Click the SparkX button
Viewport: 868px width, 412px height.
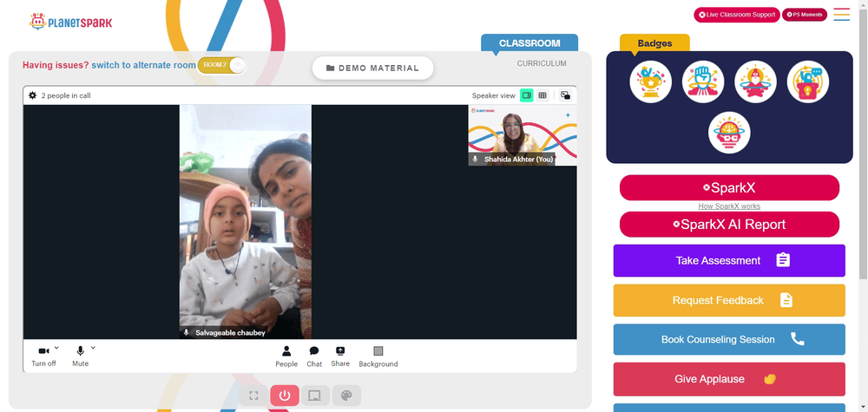pyautogui.click(x=729, y=188)
